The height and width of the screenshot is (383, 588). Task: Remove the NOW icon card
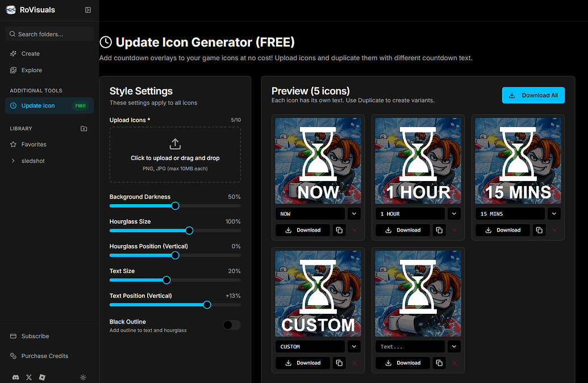tap(355, 230)
